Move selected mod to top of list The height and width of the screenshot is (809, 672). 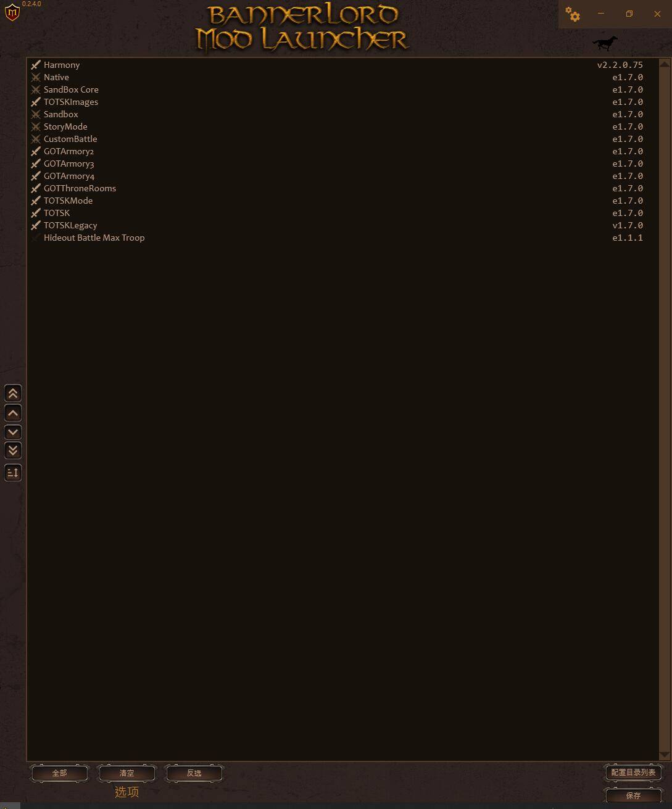point(13,393)
